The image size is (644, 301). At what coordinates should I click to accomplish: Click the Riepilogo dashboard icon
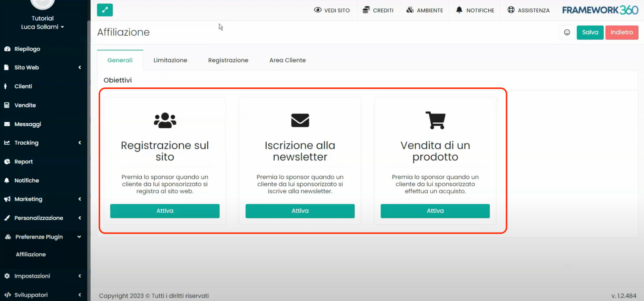click(x=7, y=49)
